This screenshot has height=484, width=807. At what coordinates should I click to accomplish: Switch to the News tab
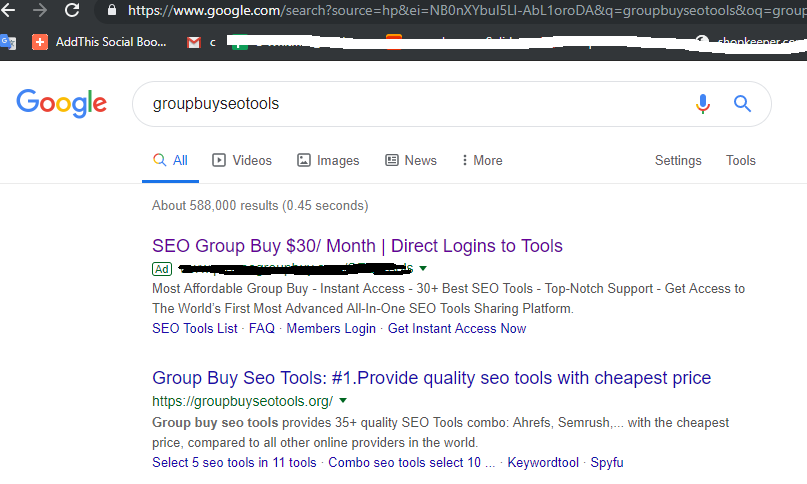pyautogui.click(x=411, y=160)
